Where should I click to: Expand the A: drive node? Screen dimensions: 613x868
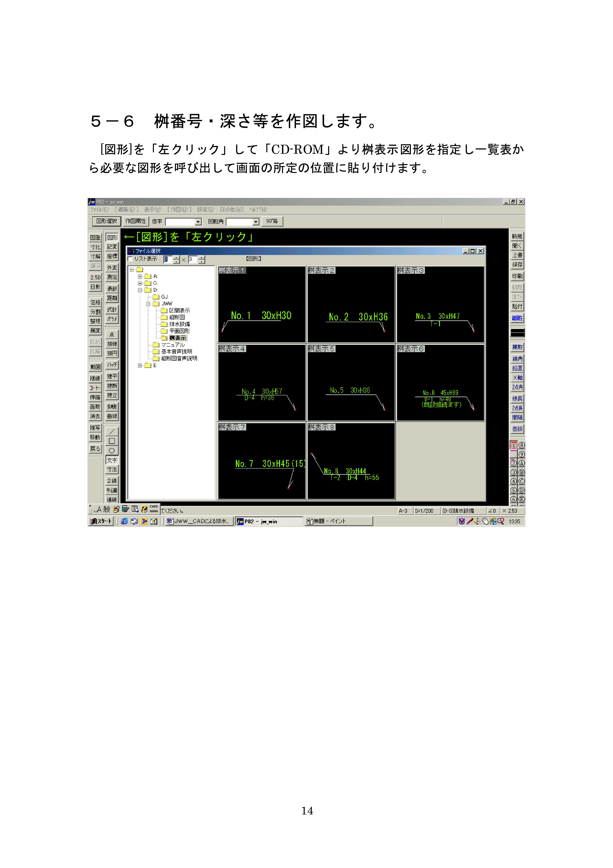pyautogui.click(x=140, y=277)
